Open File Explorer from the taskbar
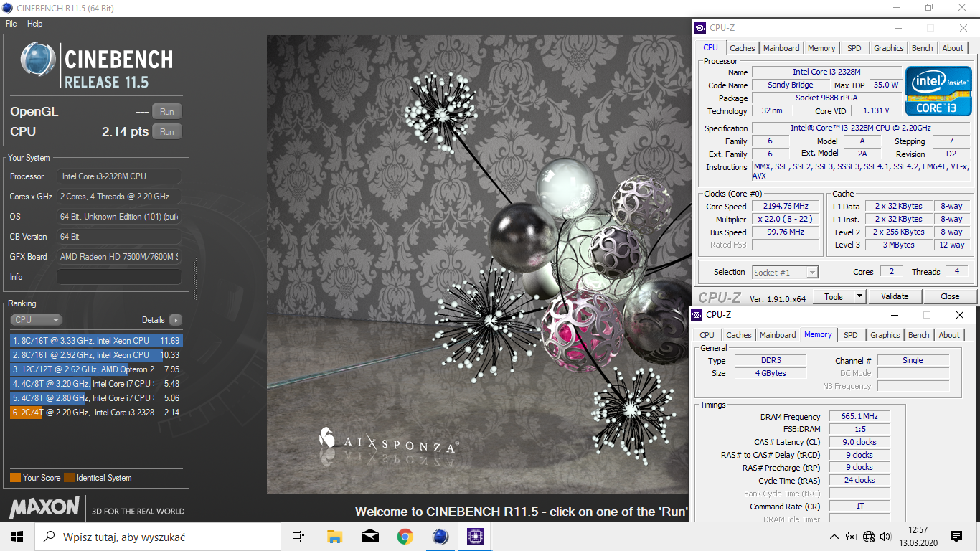980x551 pixels. click(334, 536)
